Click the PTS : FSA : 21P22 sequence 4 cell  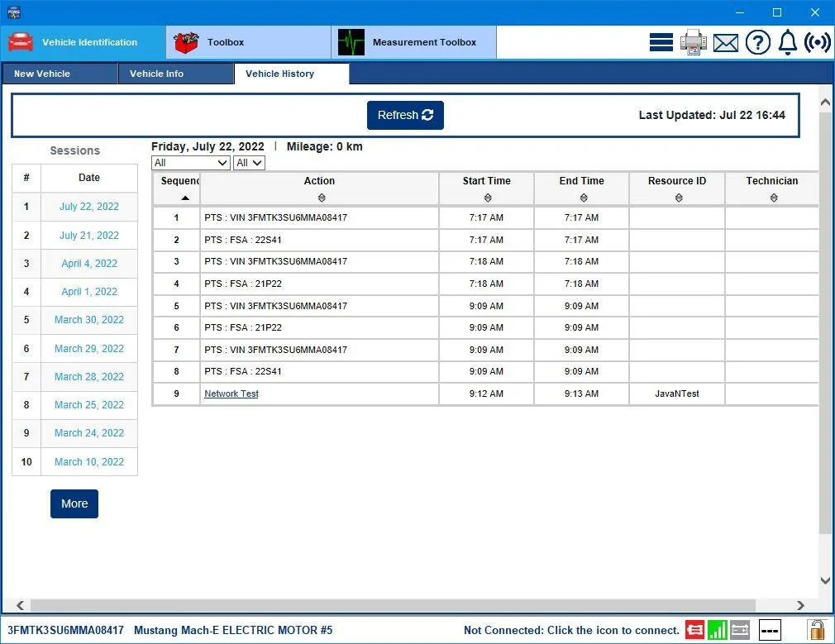coord(319,284)
